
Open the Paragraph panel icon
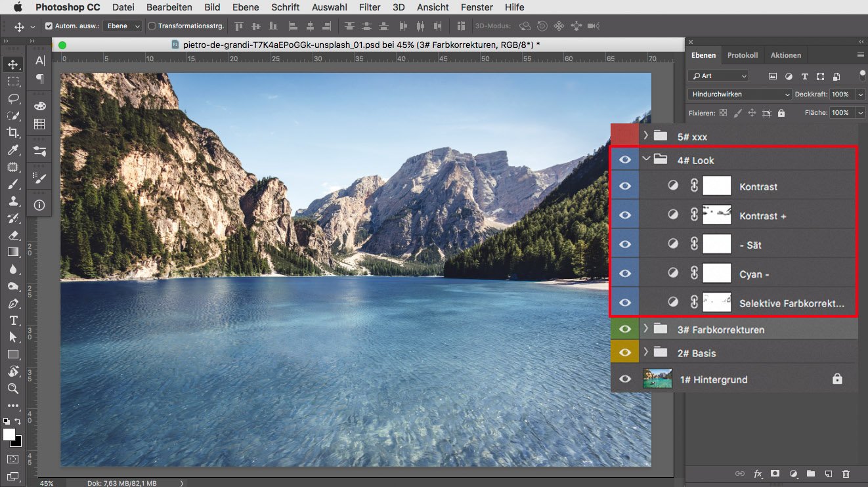(x=39, y=79)
